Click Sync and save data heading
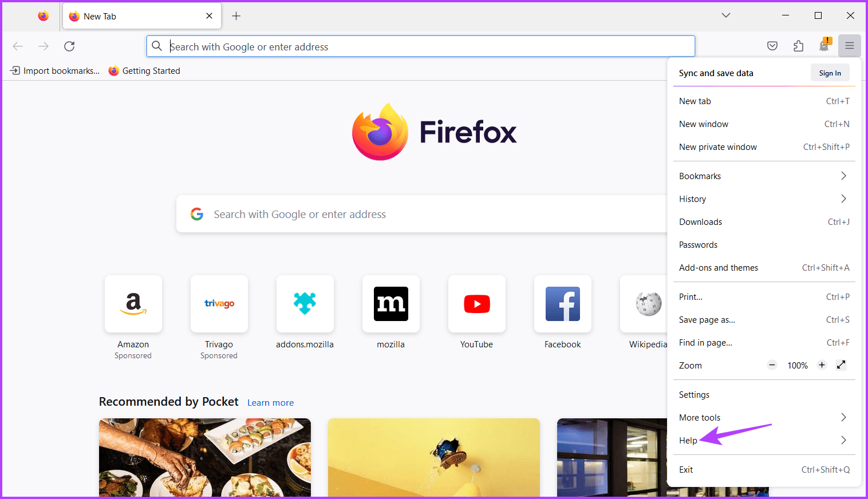 pos(716,73)
